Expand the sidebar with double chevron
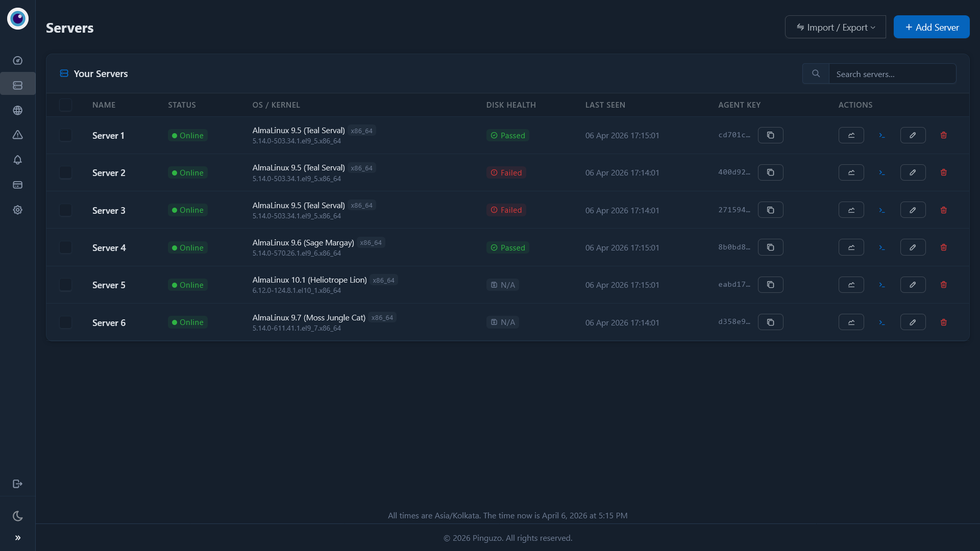This screenshot has width=980, height=551. point(18,538)
